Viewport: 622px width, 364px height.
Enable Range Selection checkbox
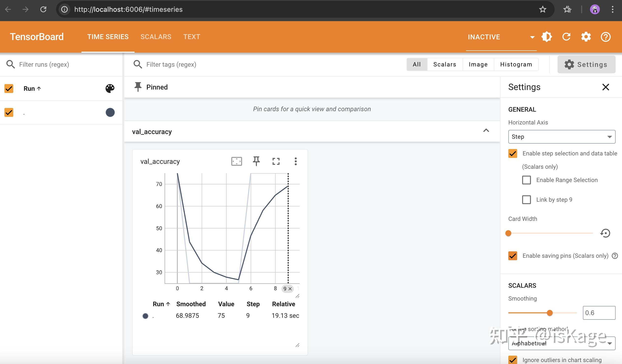(x=526, y=180)
